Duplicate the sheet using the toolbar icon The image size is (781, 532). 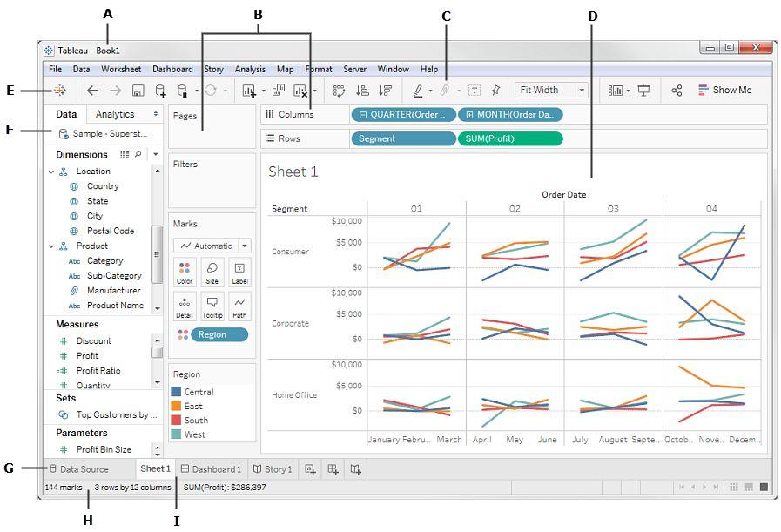tap(279, 91)
